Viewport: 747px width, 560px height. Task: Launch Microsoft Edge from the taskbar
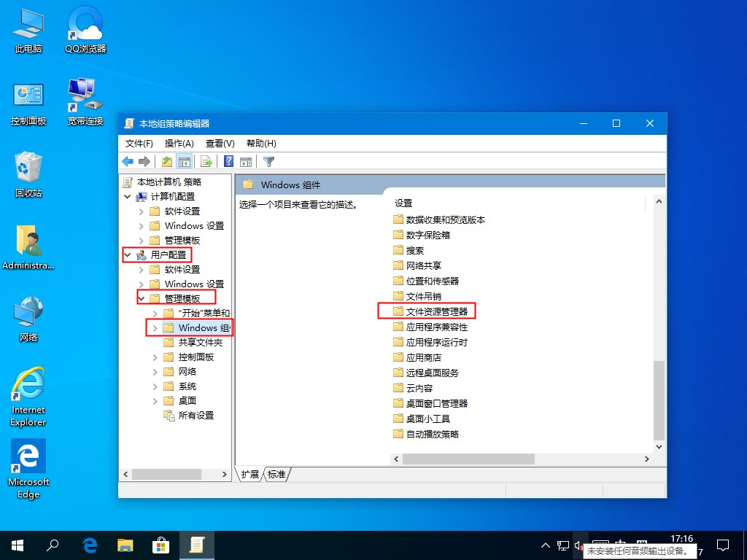pos(89,545)
